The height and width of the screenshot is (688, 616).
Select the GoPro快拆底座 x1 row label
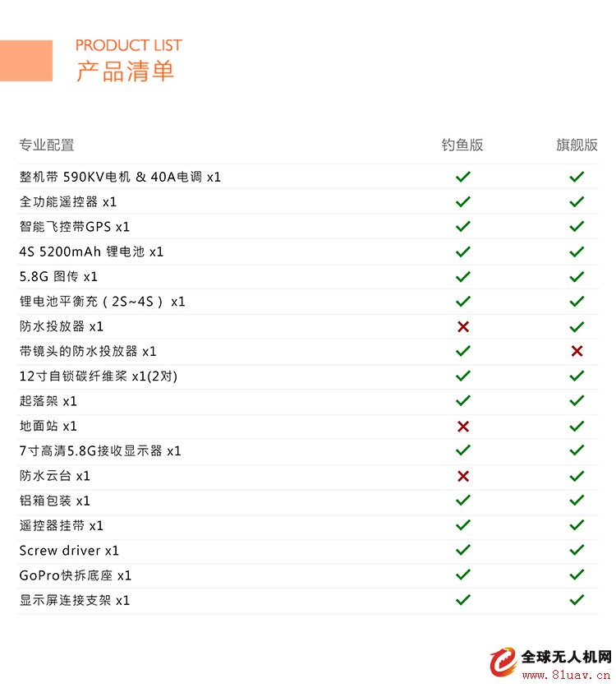76,575
